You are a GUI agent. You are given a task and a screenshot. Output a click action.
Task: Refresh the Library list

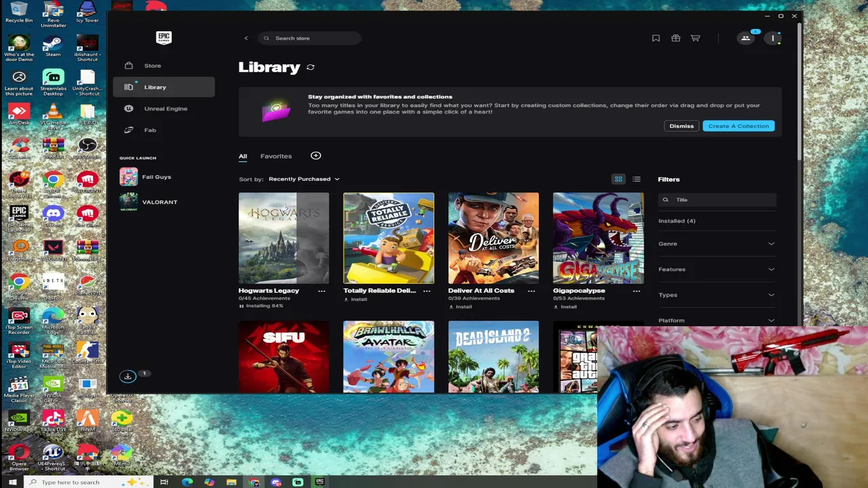(x=311, y=67)
